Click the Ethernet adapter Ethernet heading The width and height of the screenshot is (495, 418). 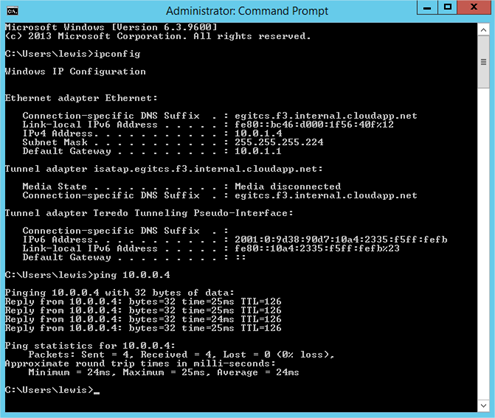pyautogui.click(x=81, y=98)
